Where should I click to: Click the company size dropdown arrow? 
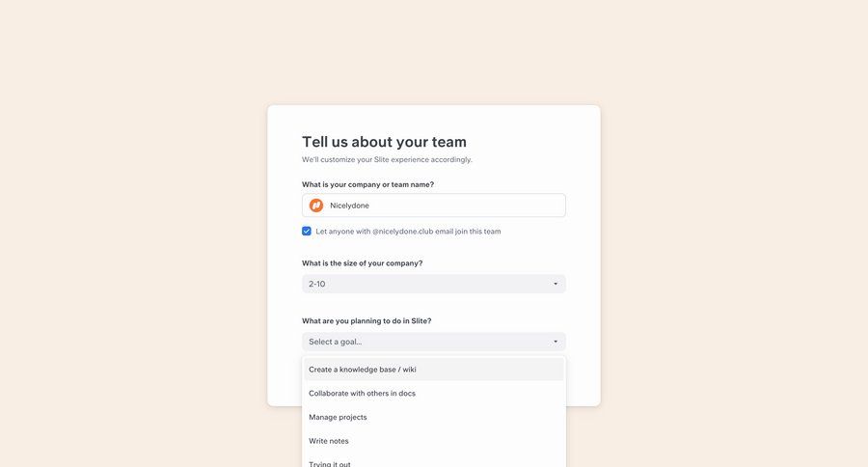click(556, 284)
